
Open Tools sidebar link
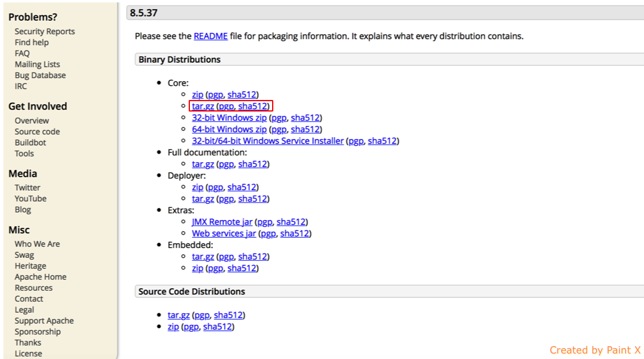click(x=24, y=154)
